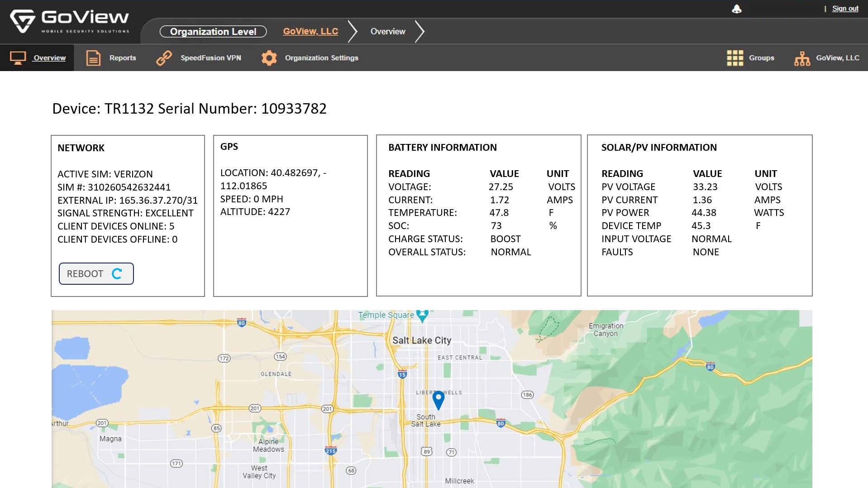The width and height of the screenshot is (868, 488).
Task: Click the charge status value BOOST
Action: click(x=506, y=239)
